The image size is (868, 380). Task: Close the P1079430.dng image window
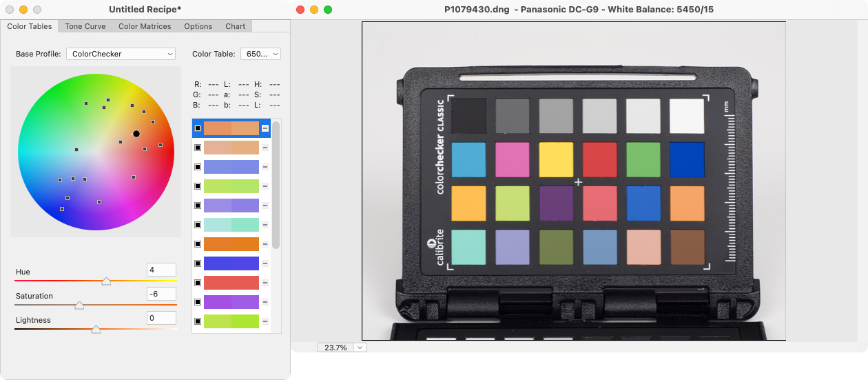[x=300, y=10]
